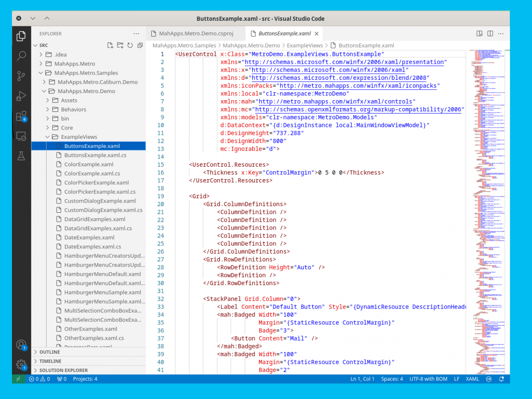This screenshot has height=399, width=532.
Task: Click the remote window indicator in status bar
Action: coord(18,379)
